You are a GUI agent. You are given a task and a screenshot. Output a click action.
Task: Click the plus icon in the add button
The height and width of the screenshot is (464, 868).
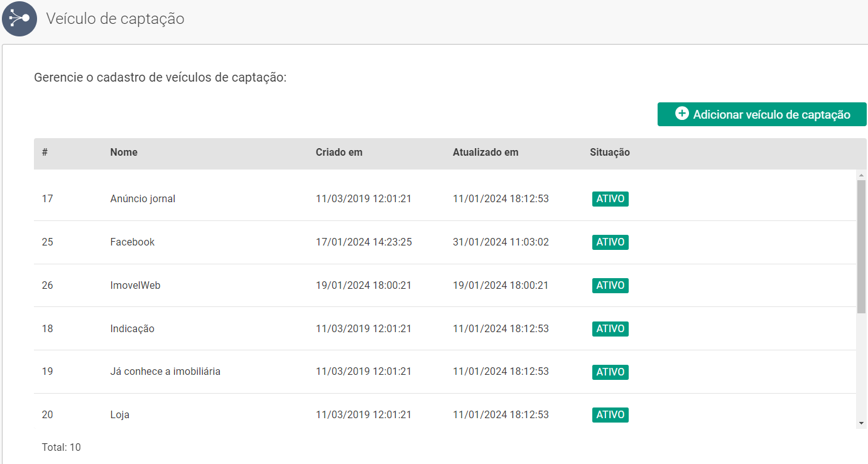point(681,114)
